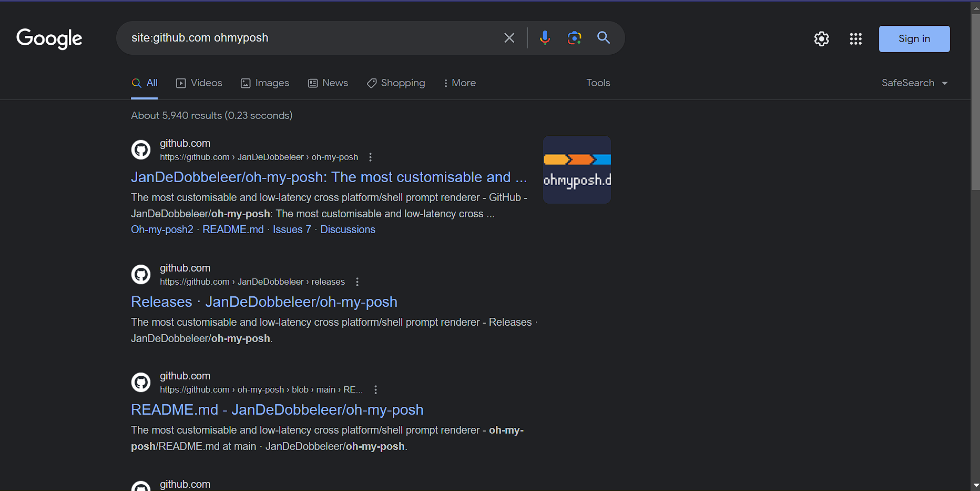Screen dimensions: 980x491
Task: Open Google Lens image search
Action: click(574, 38)
